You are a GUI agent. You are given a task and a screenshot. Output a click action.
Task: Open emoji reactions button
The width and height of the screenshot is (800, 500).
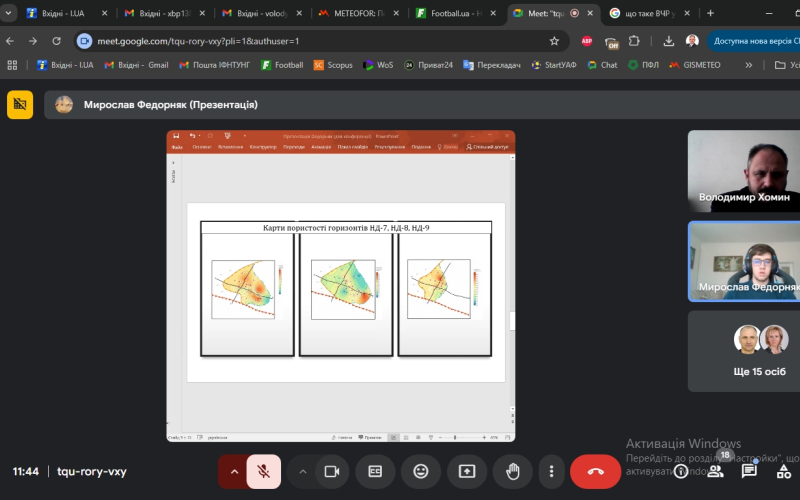coord(420,471)
